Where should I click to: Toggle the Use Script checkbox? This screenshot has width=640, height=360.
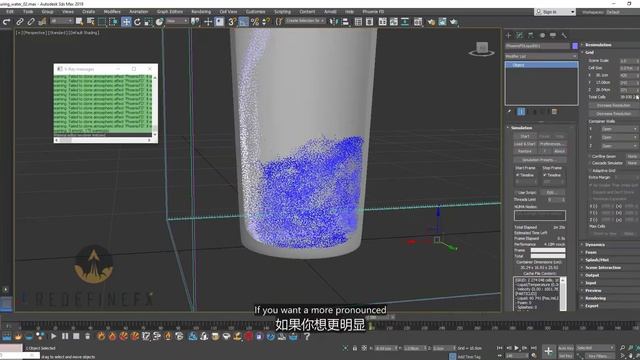(516, 192)
